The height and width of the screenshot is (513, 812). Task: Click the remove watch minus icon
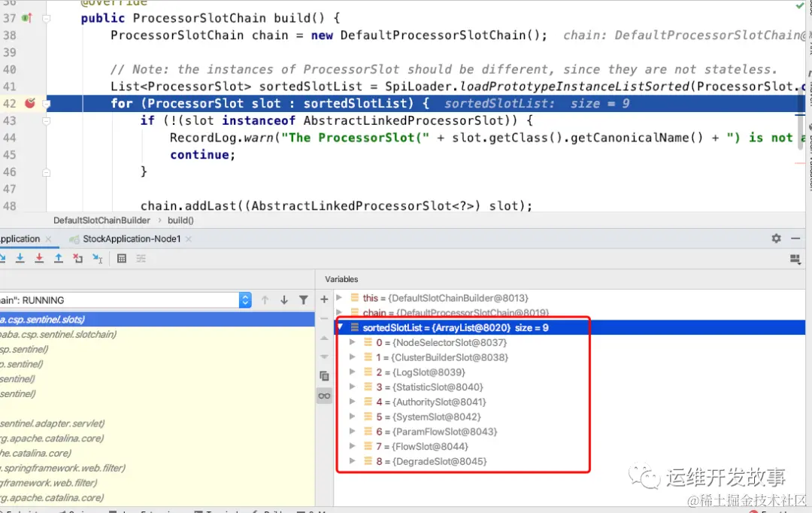pyautogui.click(x=324, y=319)
